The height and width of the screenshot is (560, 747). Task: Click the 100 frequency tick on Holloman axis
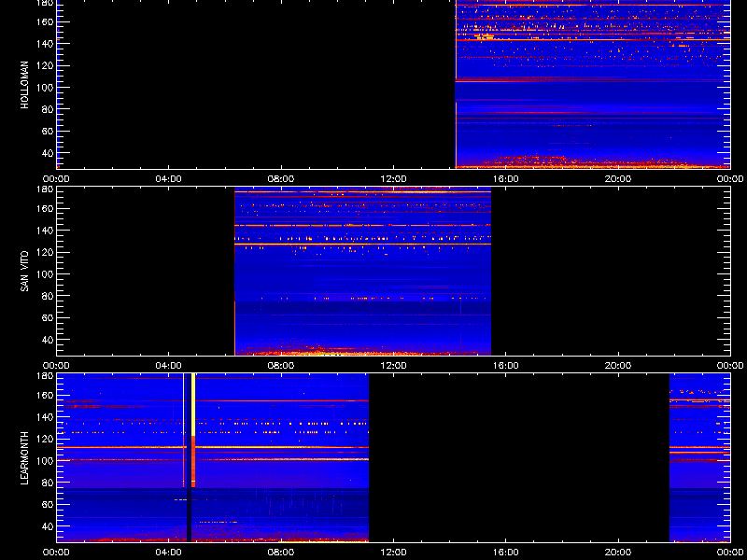(45, 88)
